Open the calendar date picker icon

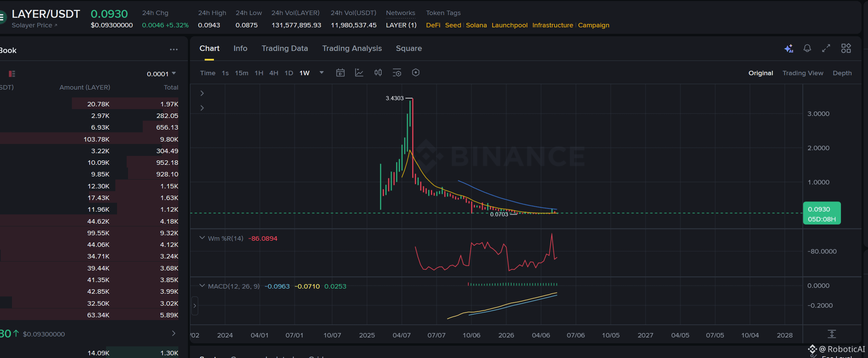(340, 72)
